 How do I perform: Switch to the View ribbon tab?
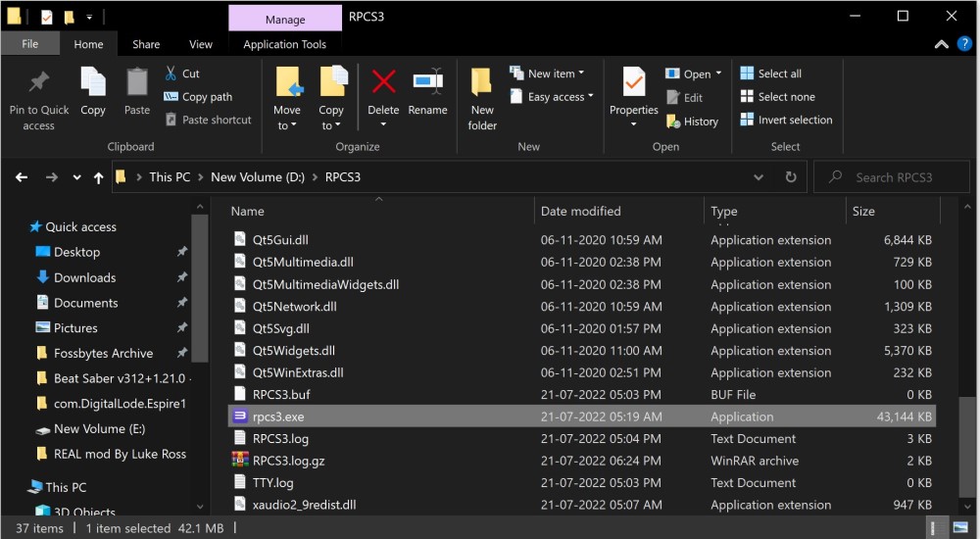click(201, 44)
